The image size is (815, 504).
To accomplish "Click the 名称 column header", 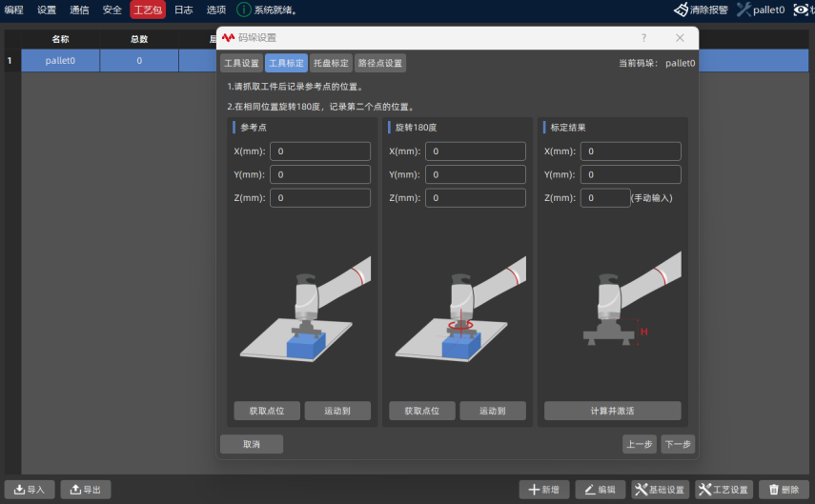I will coord(60,39).
